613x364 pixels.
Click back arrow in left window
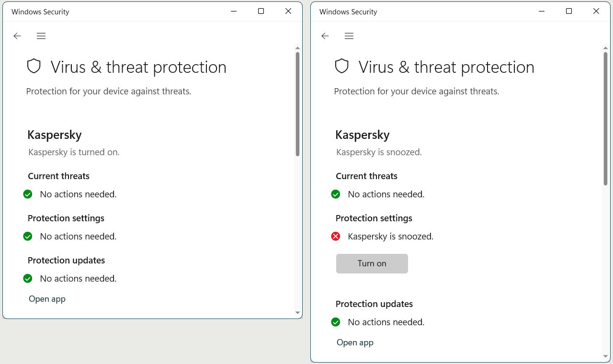(17, 36)
